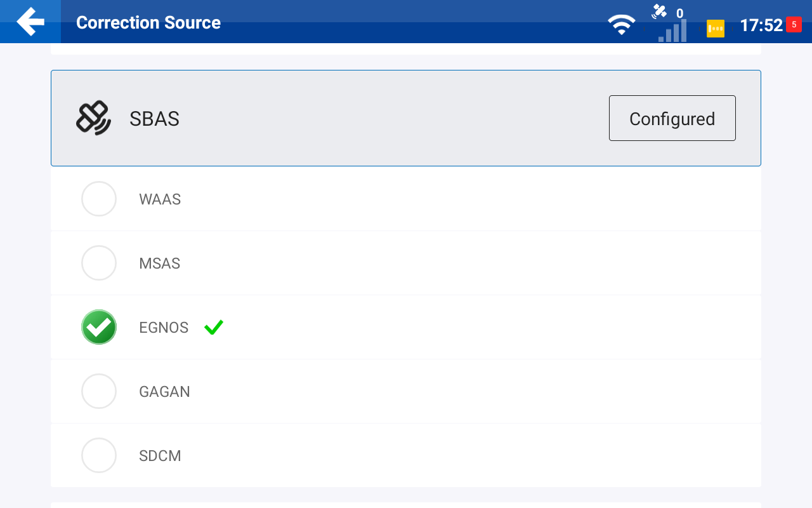This screenshot has height=508, width=812.
Task: Click the SBAS satellite icon
Action: (93, 118)
